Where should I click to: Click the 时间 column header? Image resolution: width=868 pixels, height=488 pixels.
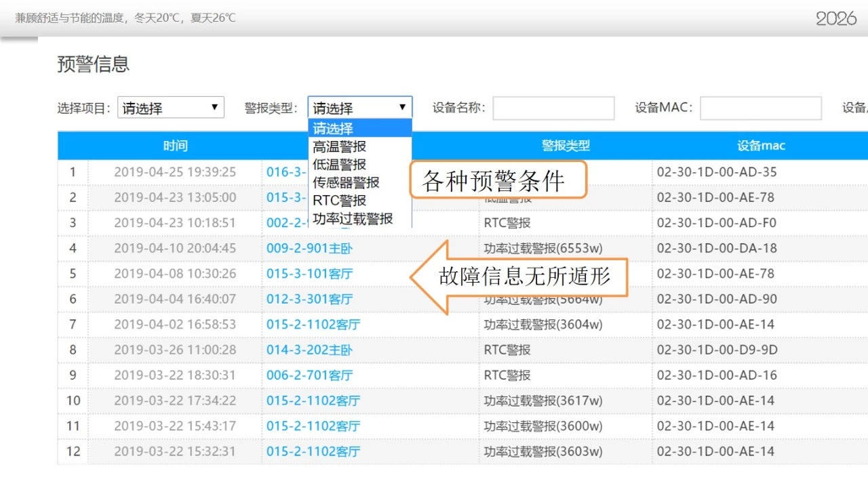(x=175, y=146)
